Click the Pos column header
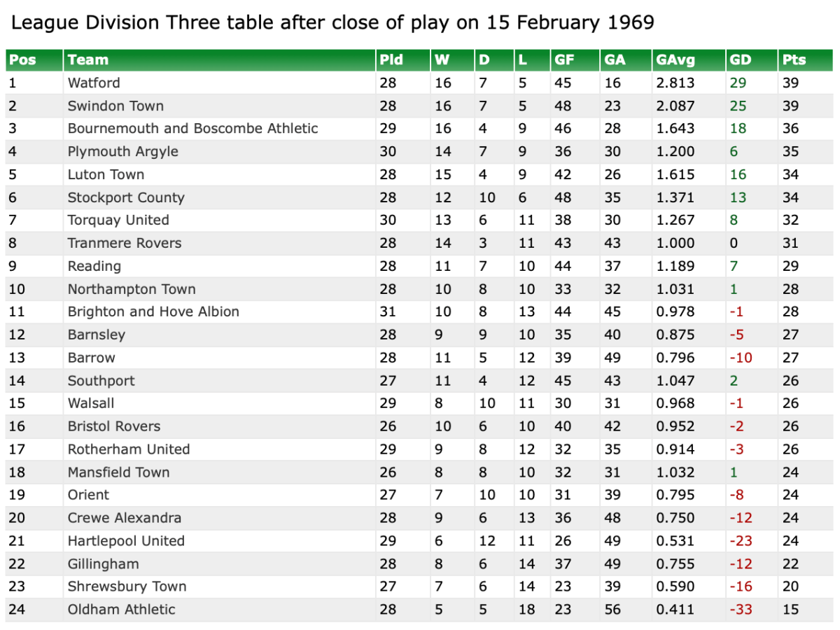Viewport: 840px width, 630px height. coord(22,60)
